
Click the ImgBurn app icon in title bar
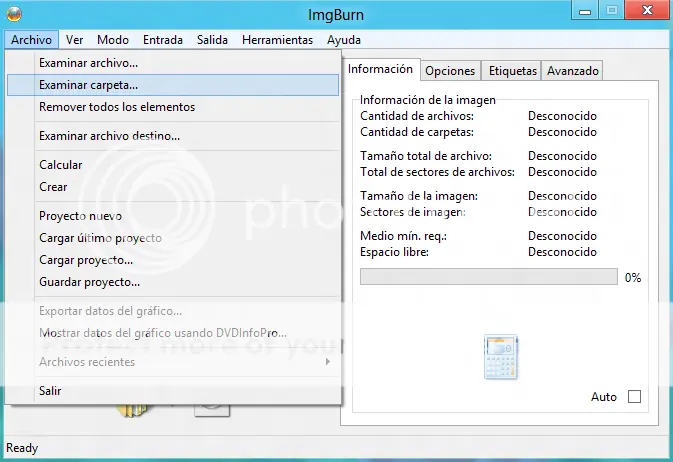14,15
